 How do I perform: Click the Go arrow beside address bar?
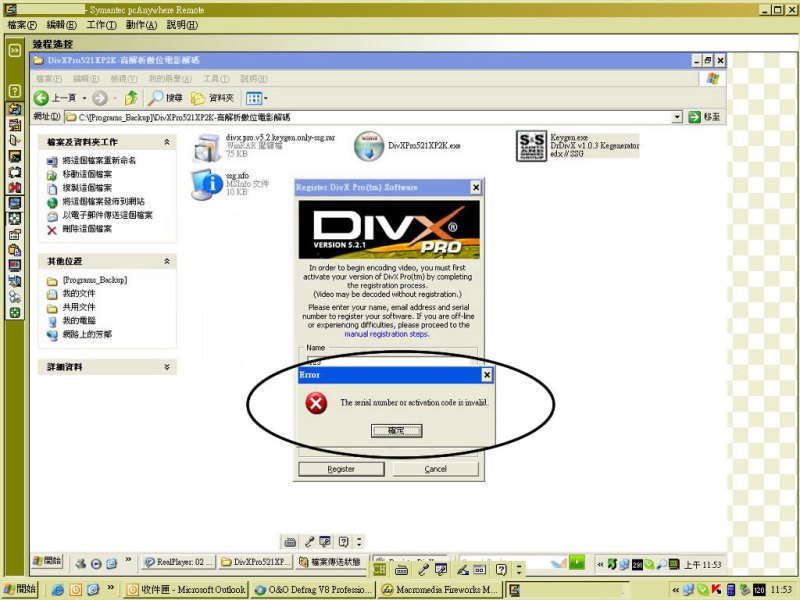coord(694,117)
